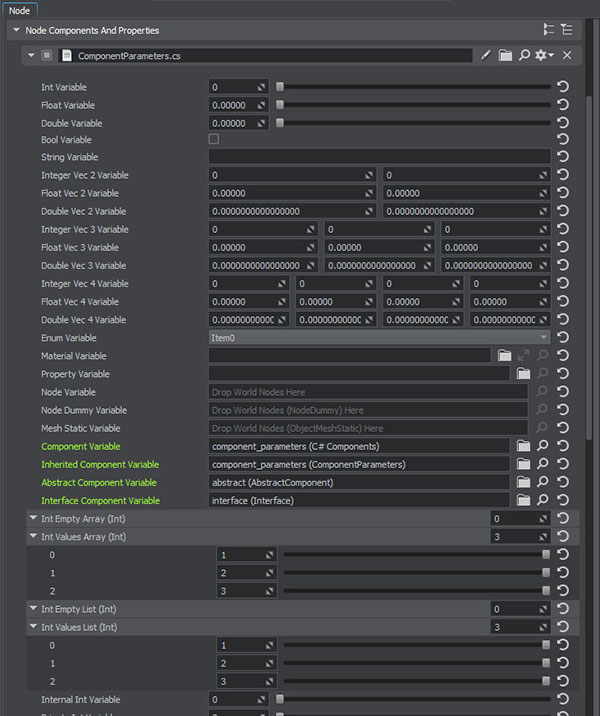Open the gear settings menu for component
The height and width of the screenshot is (716, 600).
point(544,55)
